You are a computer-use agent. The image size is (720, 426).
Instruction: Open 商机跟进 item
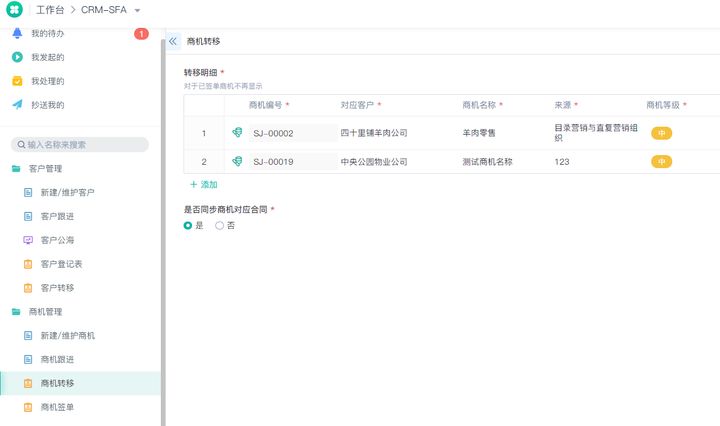(x=57, y=359)
